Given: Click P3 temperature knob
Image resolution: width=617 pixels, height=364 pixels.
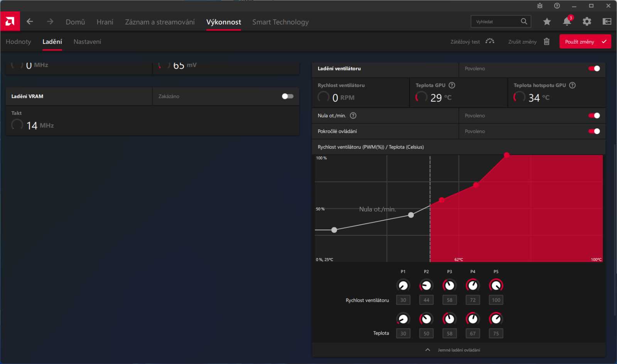Looking at the screenshot, I should point(450,319).
